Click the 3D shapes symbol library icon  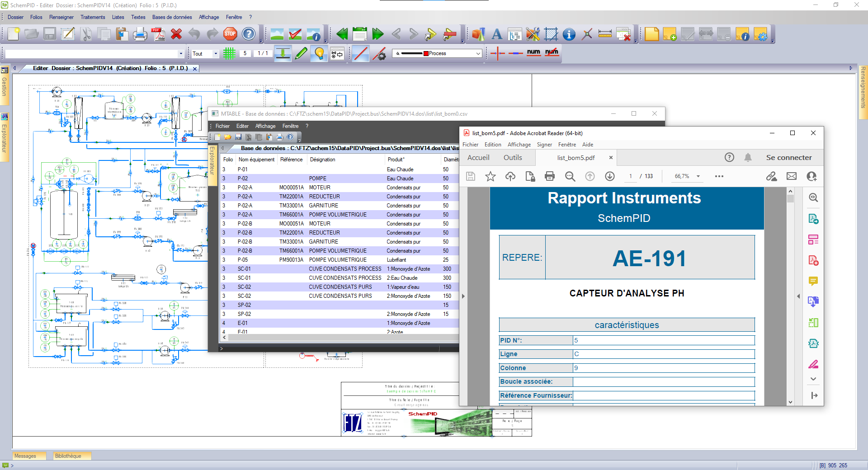point(478,34)
